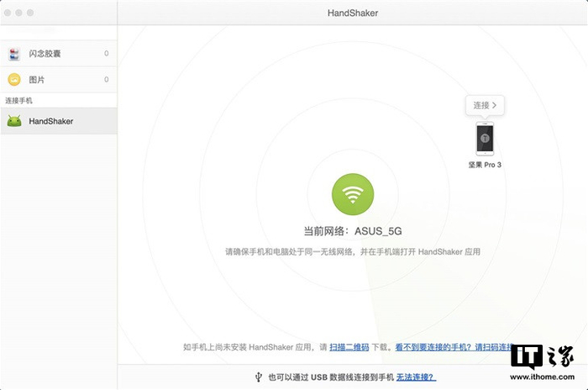This screenshot has height=390, width=588.
Task: Click the 闪念胶囊 capsule icon
Action: [x=14, y=54]
